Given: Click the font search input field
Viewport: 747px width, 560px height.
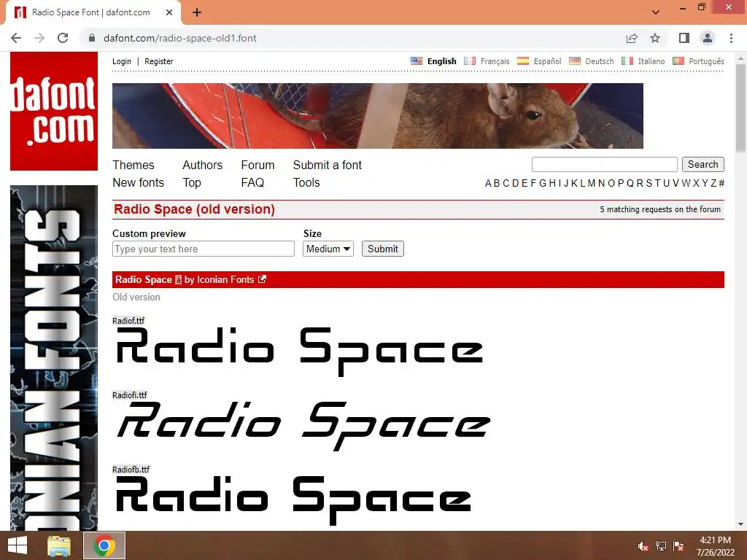Looking at the screenshot, I should (605, 164).
